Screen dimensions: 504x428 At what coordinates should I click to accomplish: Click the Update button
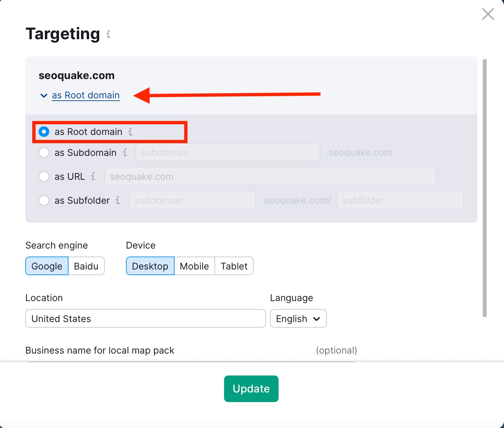click(x=251, y=389)
